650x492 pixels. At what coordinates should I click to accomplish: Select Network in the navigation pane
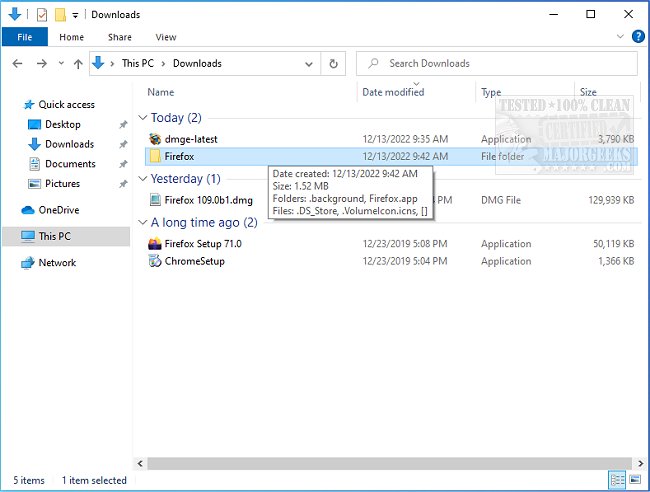pos(57,263)
